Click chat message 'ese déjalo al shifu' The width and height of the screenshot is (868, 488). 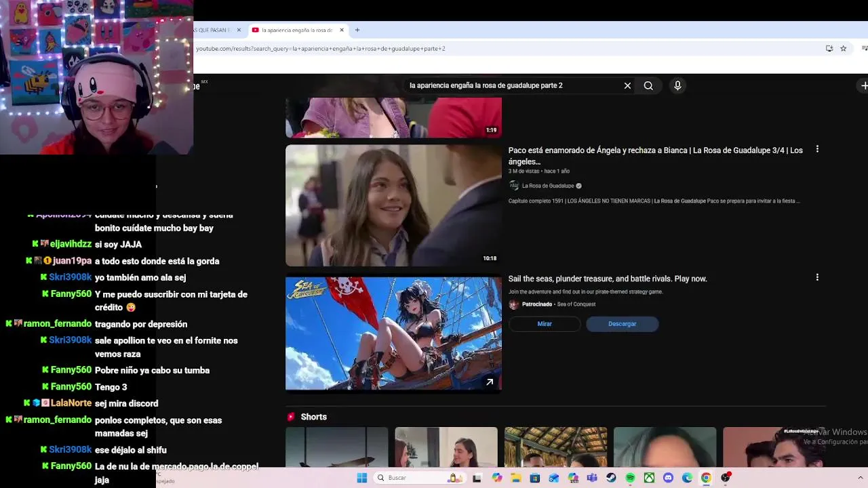[x=131, y=450]
